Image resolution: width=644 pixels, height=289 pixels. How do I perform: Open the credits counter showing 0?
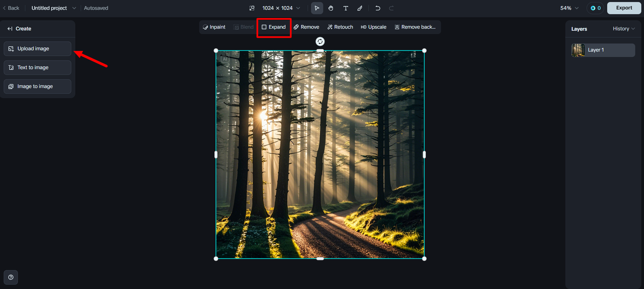pyautogui.click(x=596, y=8)
